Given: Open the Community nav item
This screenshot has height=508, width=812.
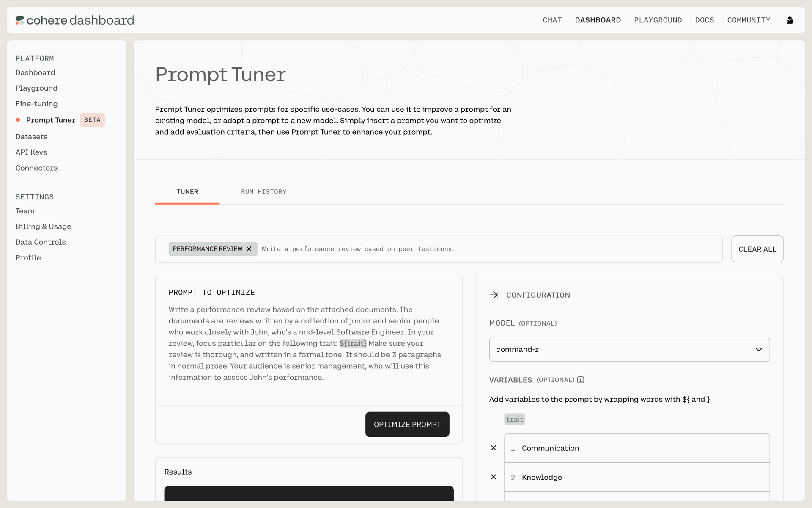Looking at the screenshot, I should click(x=749, y=20).
